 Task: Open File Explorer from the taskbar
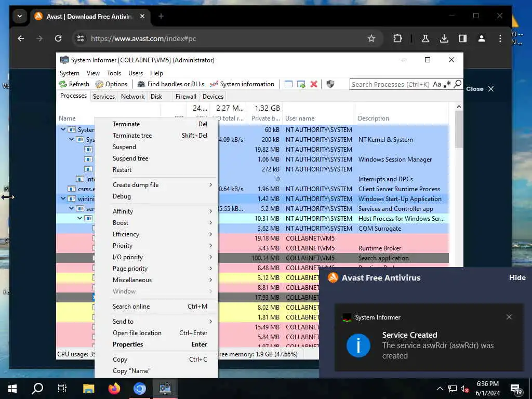pyautogui.click(x=88, y=389)
